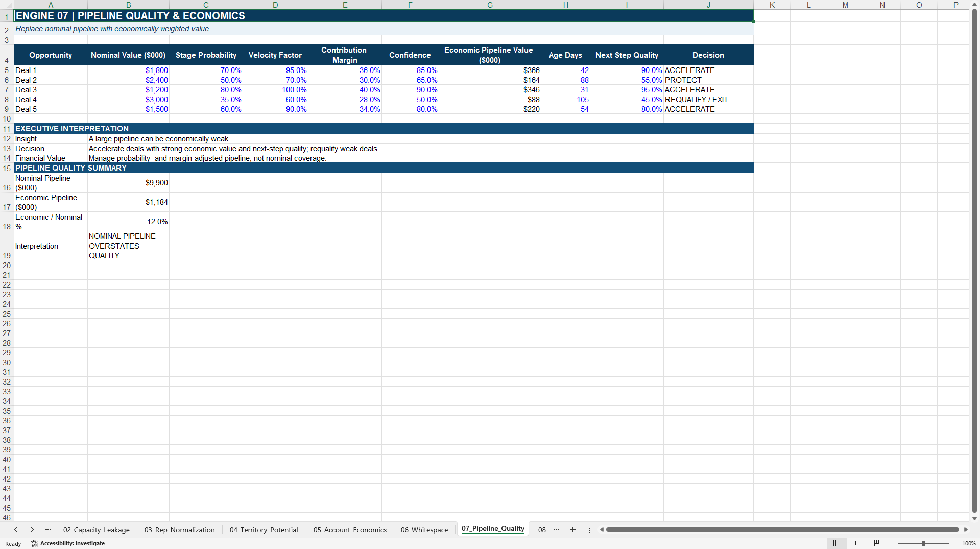Click the vertical scrollbar thumb
980x549 pixels.
[974, 260]
